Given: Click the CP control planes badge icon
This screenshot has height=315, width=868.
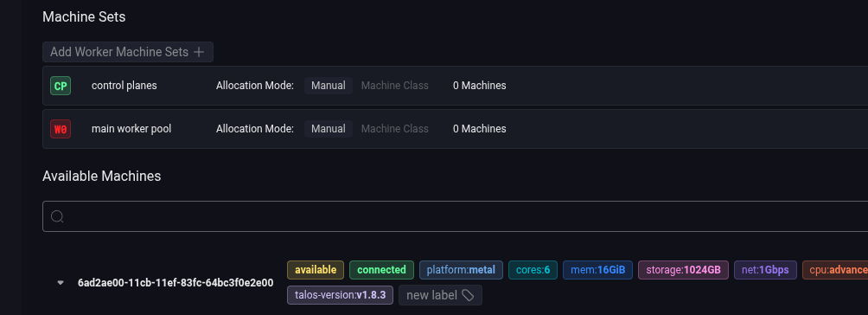Looking at the screenshot, I should pyautogui.click(x=61, y=86).
